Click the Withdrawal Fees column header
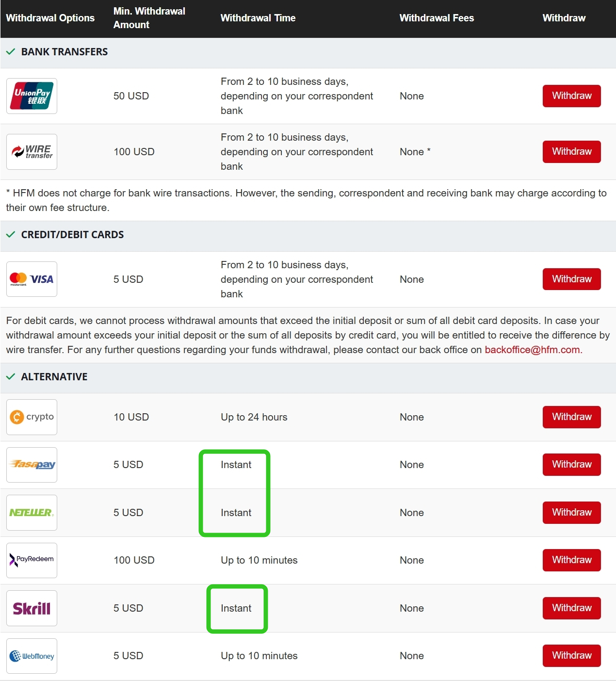This screenshot has height=681, width=616. tap(437, 18)
